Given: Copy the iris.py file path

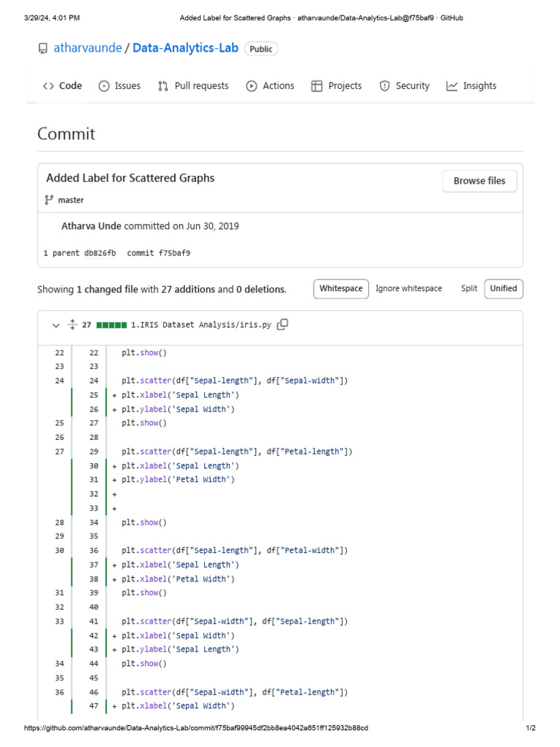Looking at the screenshot, I should (x=282, y=325).
